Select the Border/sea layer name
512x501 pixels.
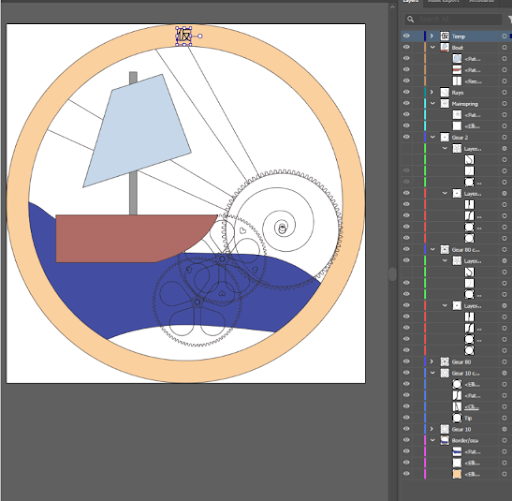pos(465,441)
